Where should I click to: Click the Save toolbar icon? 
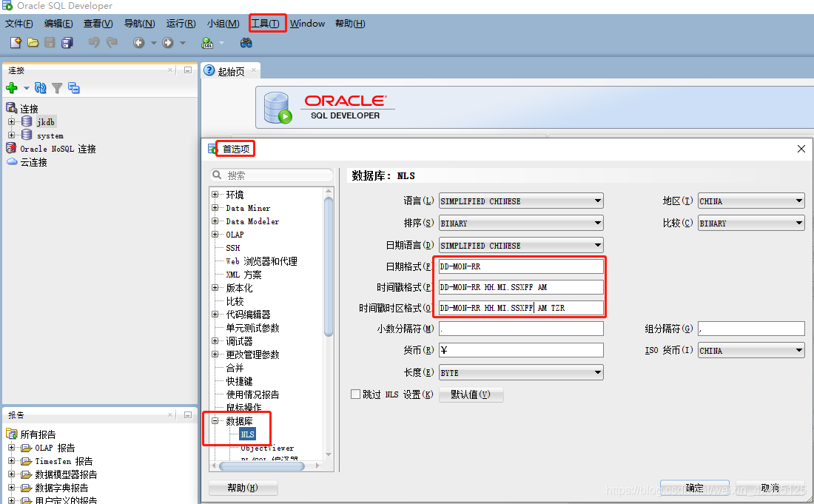pyautogui.click(x=50, y=43)
